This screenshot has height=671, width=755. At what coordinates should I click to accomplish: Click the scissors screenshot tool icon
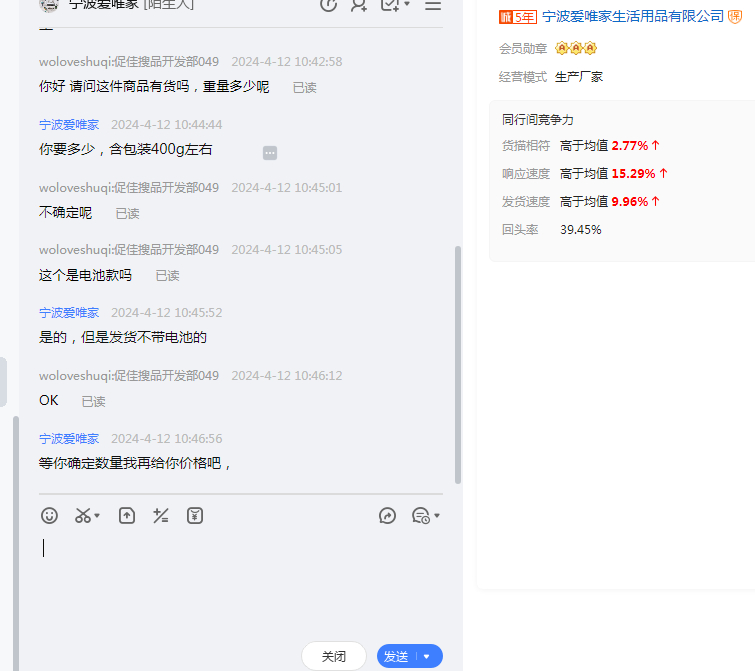[83, 516]
